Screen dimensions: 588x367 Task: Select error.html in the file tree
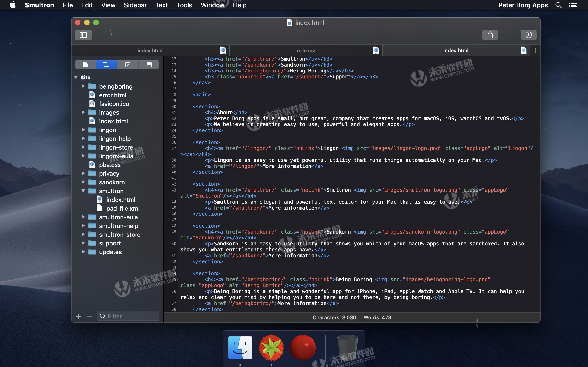coord(113,95)
